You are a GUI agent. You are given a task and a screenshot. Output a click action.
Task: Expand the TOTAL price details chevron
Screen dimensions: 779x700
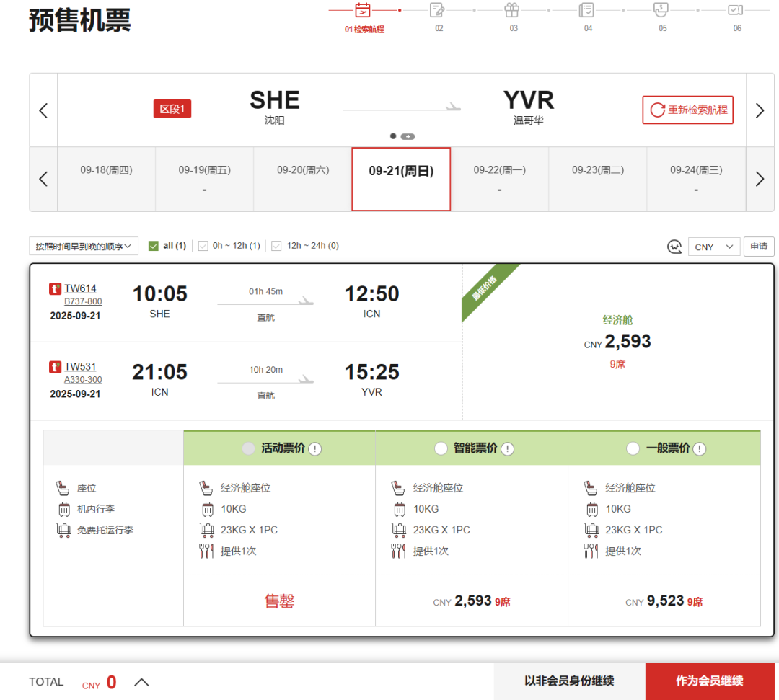142,682
